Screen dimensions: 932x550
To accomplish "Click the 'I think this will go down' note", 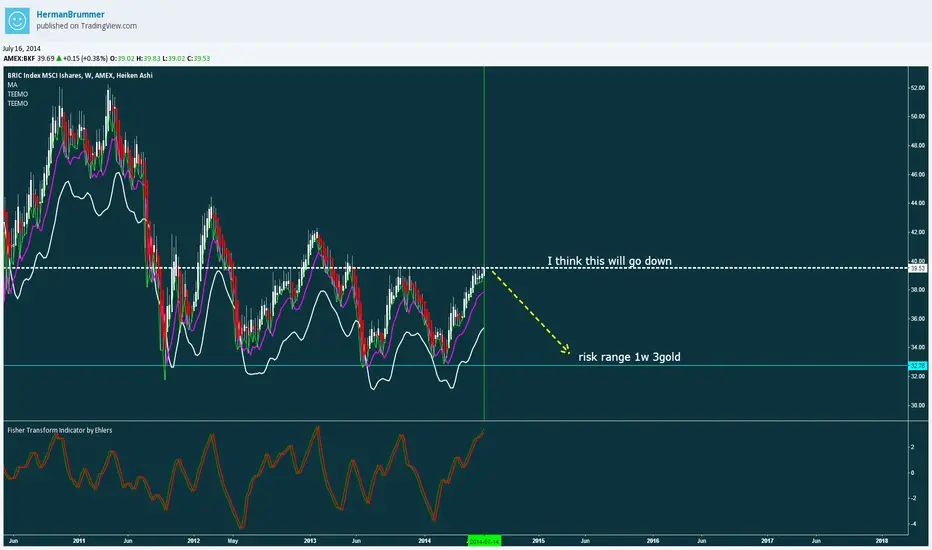I will coord(609,260).
